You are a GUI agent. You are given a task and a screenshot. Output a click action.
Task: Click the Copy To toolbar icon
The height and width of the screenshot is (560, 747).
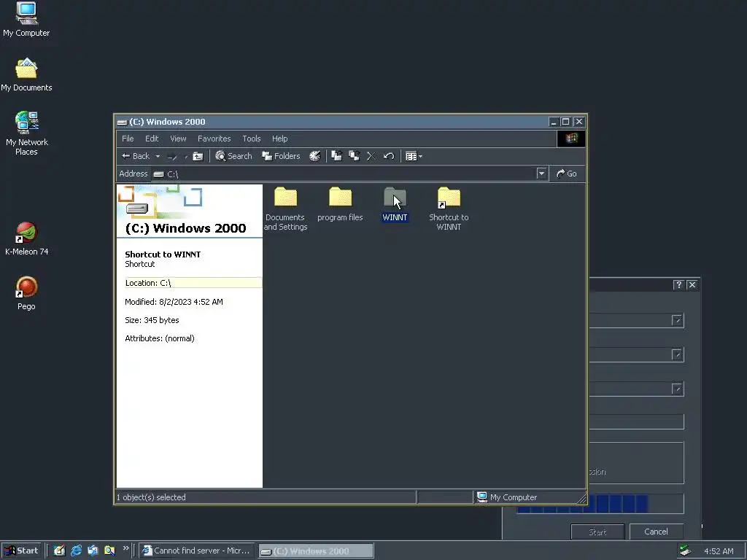pos(354,156)
